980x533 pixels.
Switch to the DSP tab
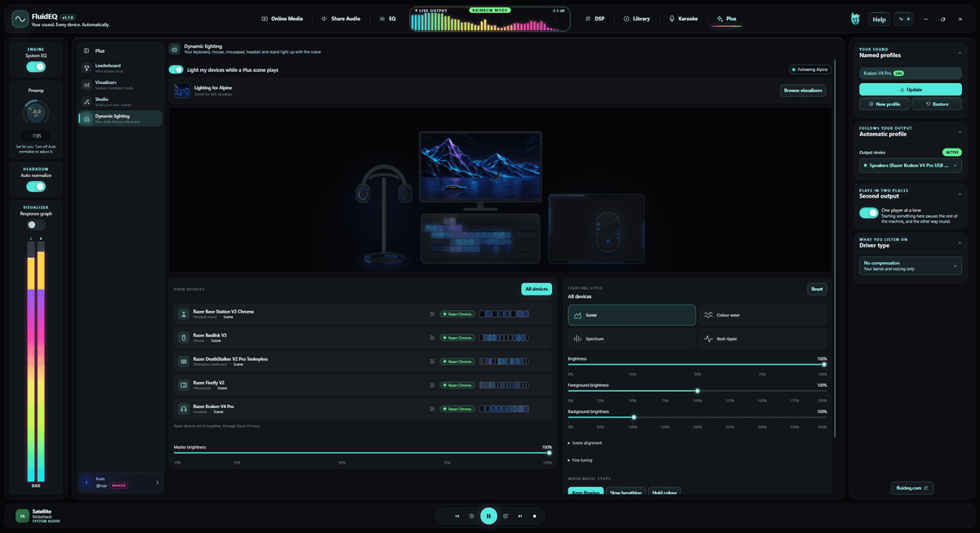[x=595, y=18]
